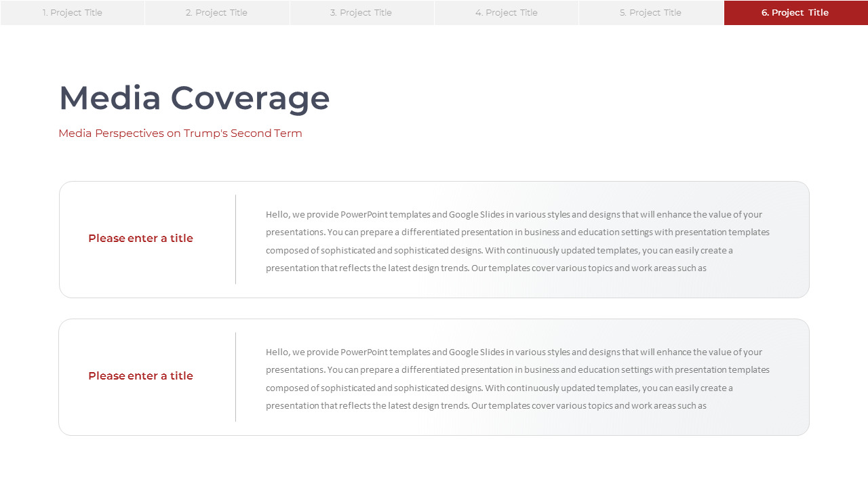This screenshot has height=488, width=868.
Task: Switch to the 1. Project Title tab
Action: [x=73, y=13]
